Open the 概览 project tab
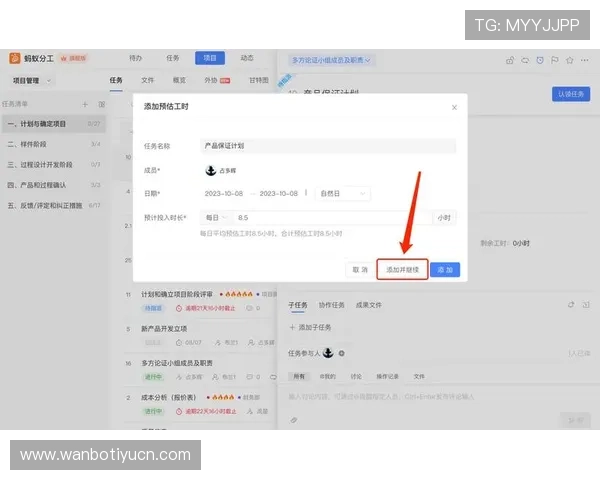 point(179,80)
